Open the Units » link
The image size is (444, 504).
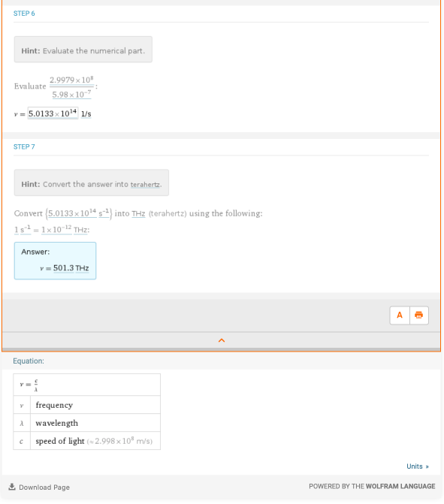coord(417,466)
